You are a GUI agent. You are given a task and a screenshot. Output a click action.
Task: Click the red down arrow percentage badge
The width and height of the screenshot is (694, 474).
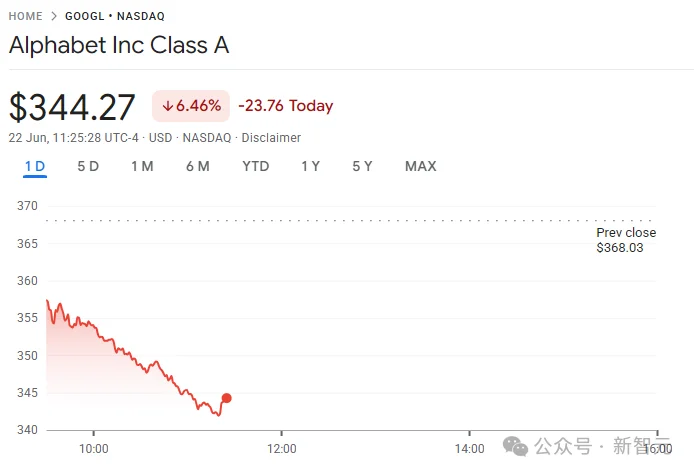coord(191,106)
